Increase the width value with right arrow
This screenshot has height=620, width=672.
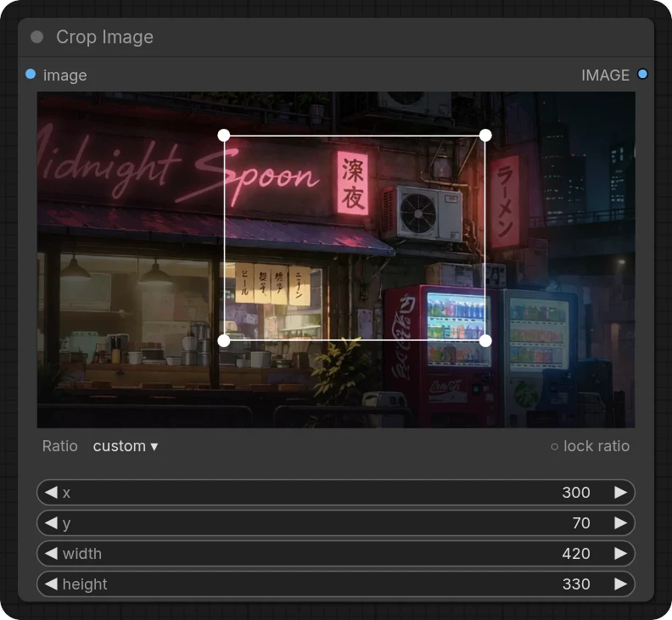pyautogui.click(x=620, y=554)
